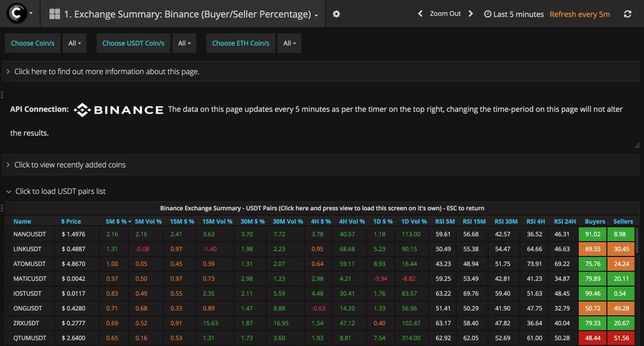Select the ZRXUSDT row name

[x=27, y=323]
